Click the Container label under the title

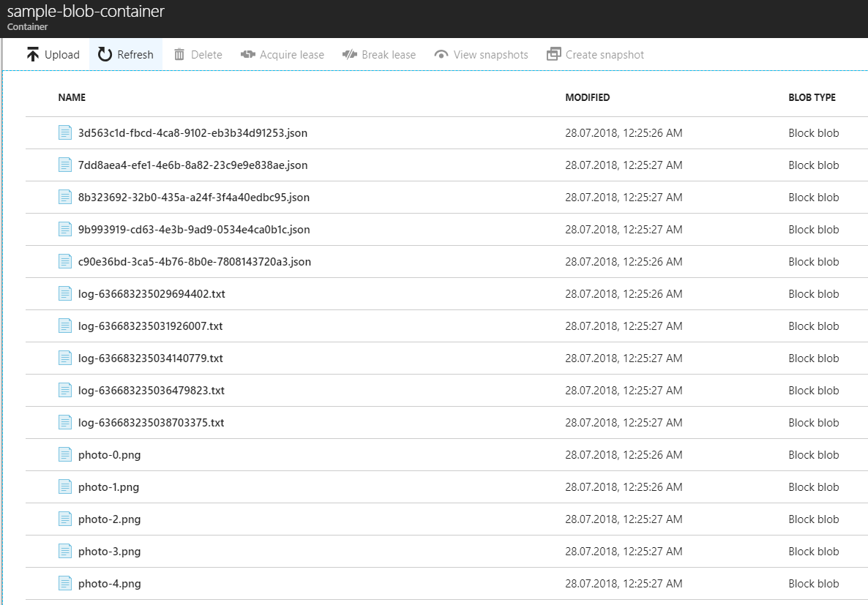coord(26,27)
